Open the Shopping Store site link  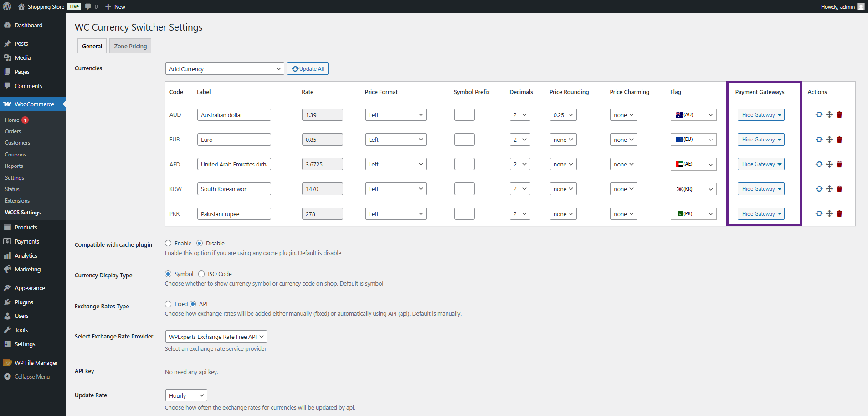point(41,6)
